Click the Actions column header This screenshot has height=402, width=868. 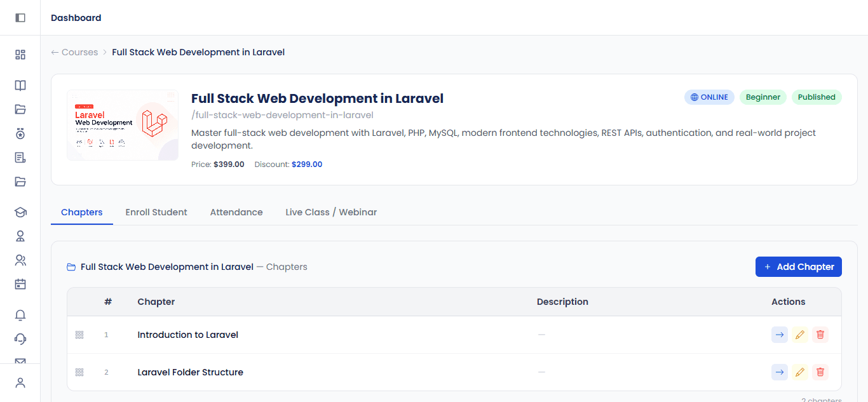click(x=789, y=302)
